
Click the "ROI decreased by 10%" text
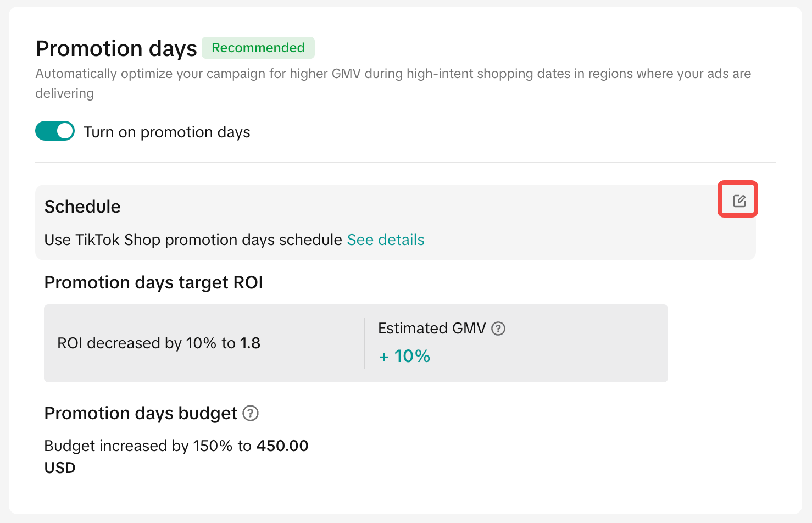pos(137,343)
